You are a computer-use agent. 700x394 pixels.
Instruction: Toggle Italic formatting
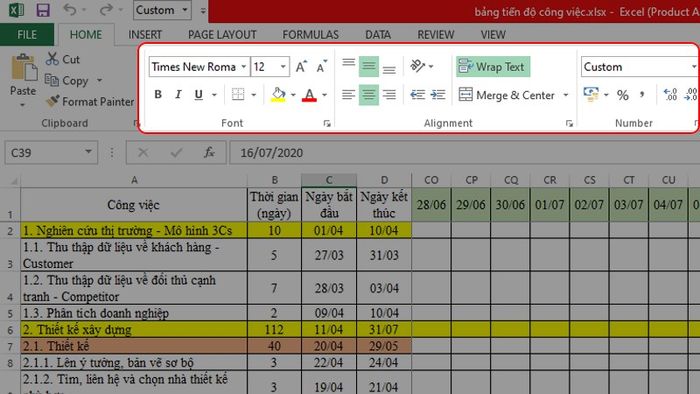pyautogui.click(x=178, y=95)
